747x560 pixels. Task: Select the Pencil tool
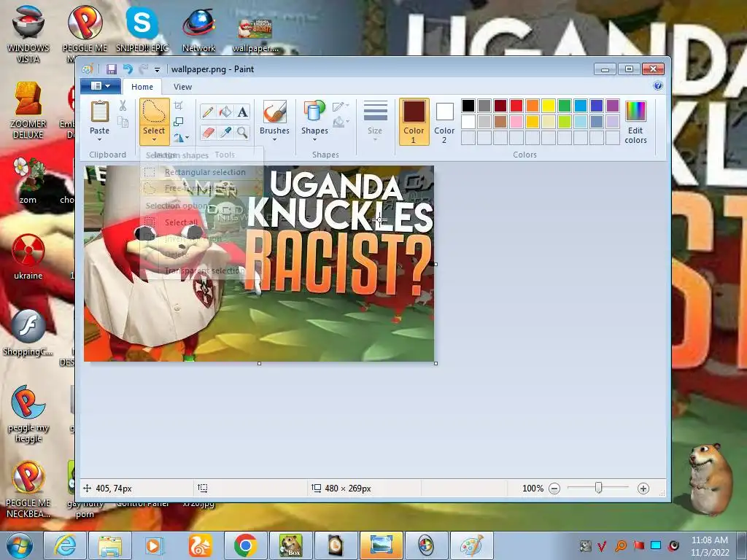coord(208,112)
